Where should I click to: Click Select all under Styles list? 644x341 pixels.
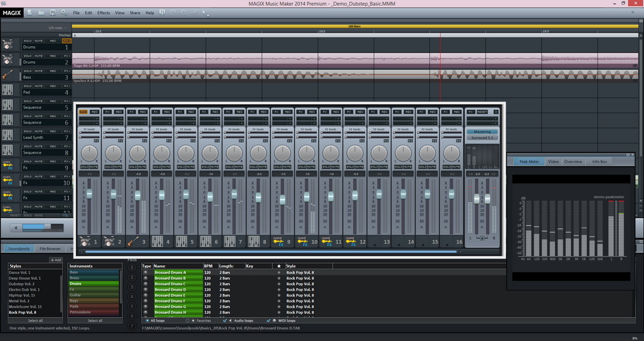click(x=35, y=320)
